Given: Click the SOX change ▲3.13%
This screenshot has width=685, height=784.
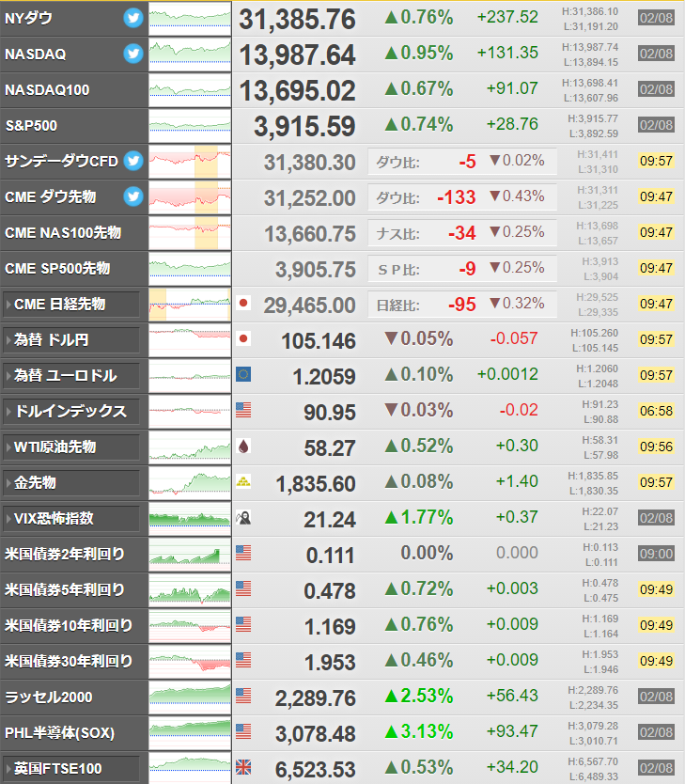Looking at the screenshot, I should tap(419, 731).
